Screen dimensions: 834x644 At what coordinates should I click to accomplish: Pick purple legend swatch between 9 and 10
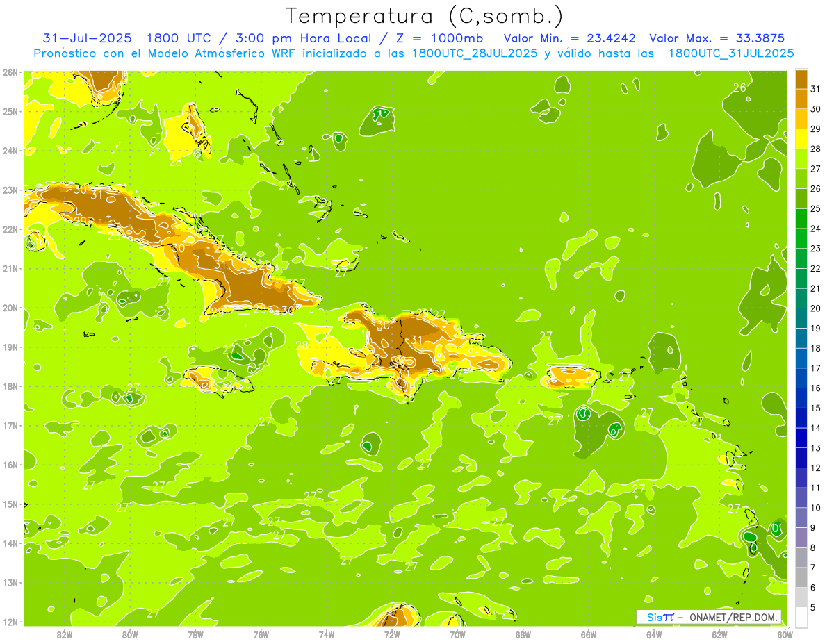(801, 518)
